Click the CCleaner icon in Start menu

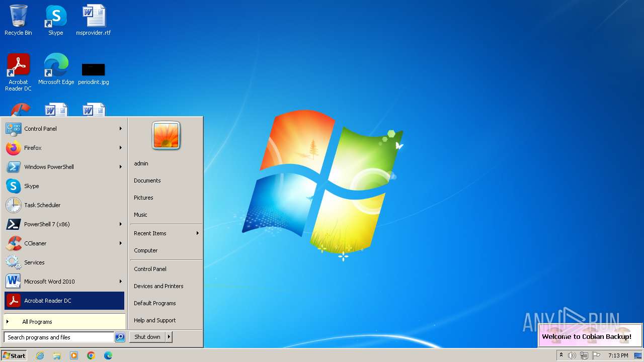pyautogui.click(x=14, y=243)
